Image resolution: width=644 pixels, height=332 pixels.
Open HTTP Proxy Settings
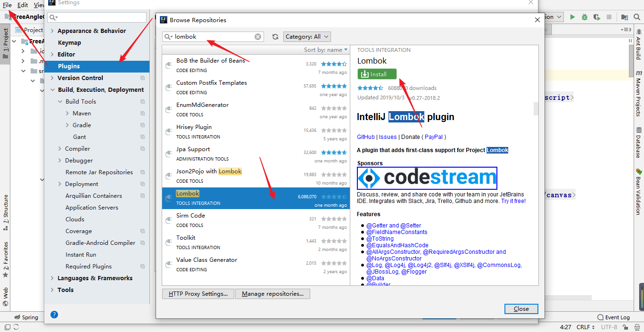point(198,294)
